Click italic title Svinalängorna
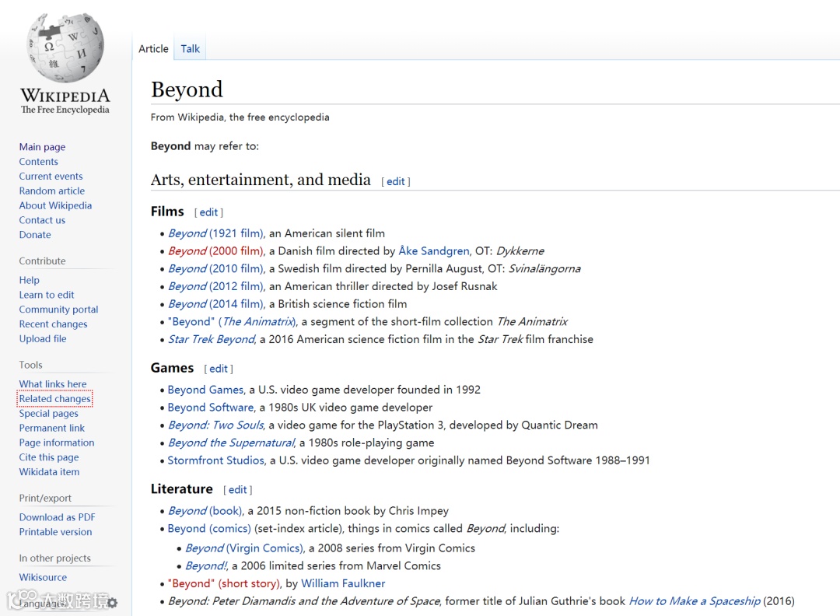 click(x=544, y=269)
